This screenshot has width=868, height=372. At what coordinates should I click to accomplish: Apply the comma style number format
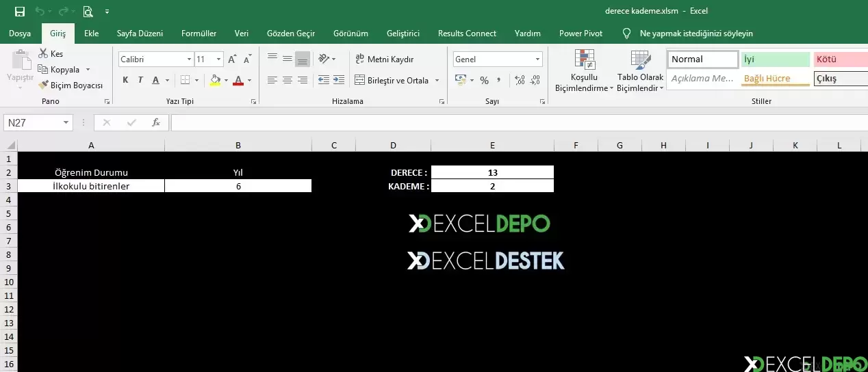coord(499,80)
